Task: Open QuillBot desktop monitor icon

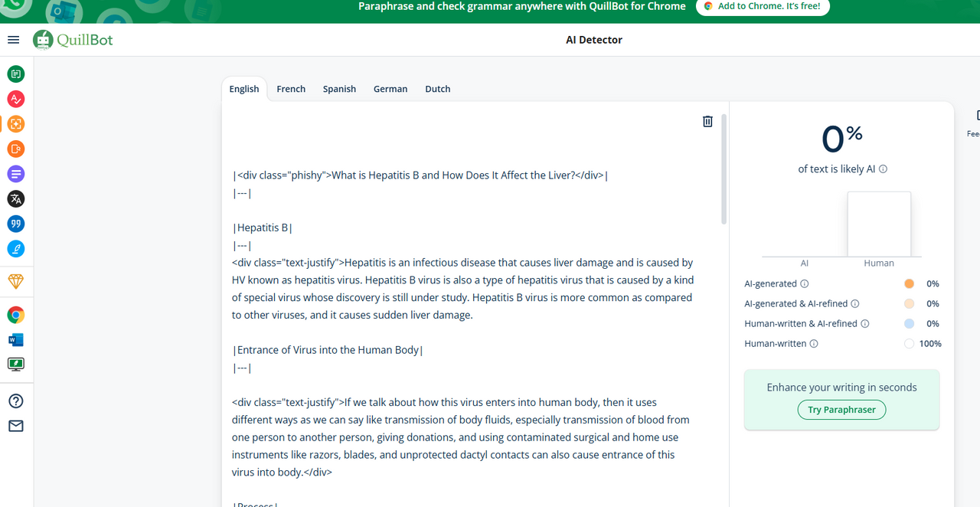Action: coord(15,365)
